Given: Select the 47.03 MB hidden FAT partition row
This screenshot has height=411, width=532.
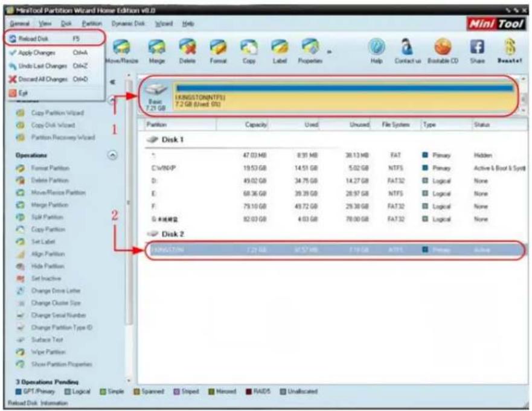Looking at the screenshot, I should (336, 155).
